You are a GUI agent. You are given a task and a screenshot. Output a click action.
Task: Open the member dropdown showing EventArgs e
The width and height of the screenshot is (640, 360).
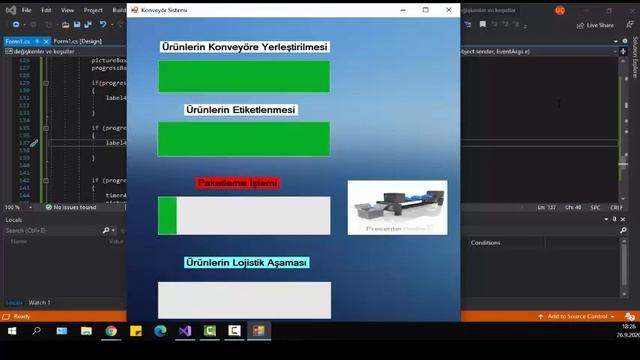point(538,51)
